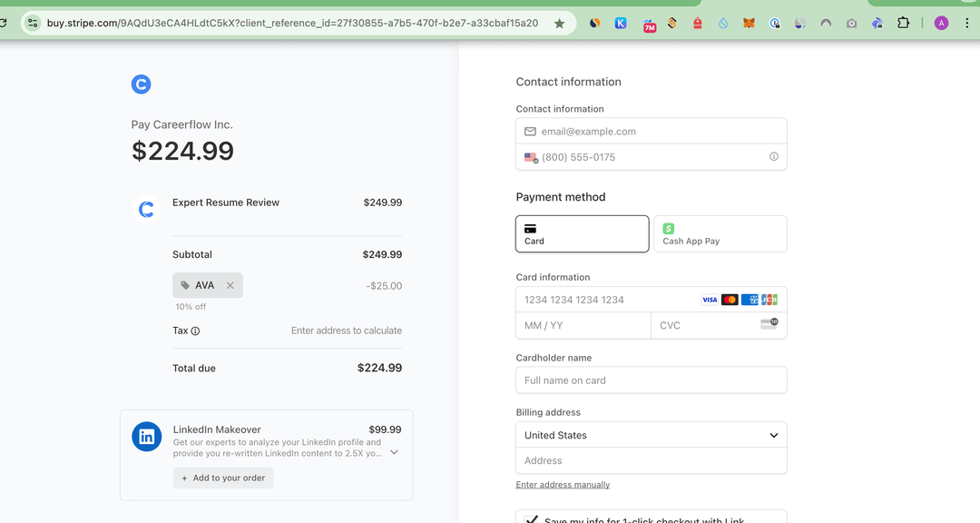Bookmark this page with the star icon
Image resolution: width=980 pixels, height=523 pixels.
559,24
